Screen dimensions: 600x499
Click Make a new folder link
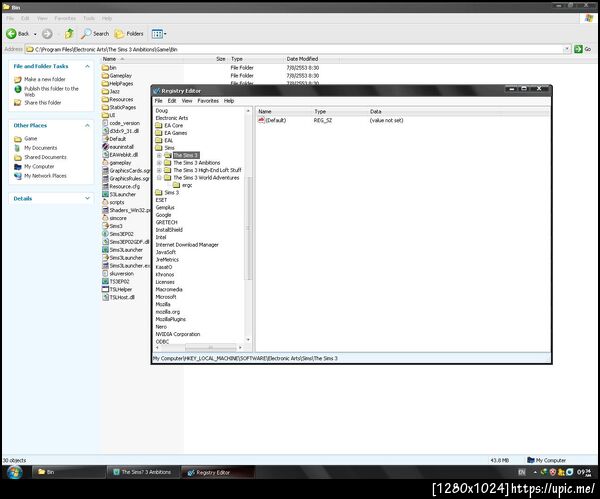(x=45, y=79)
